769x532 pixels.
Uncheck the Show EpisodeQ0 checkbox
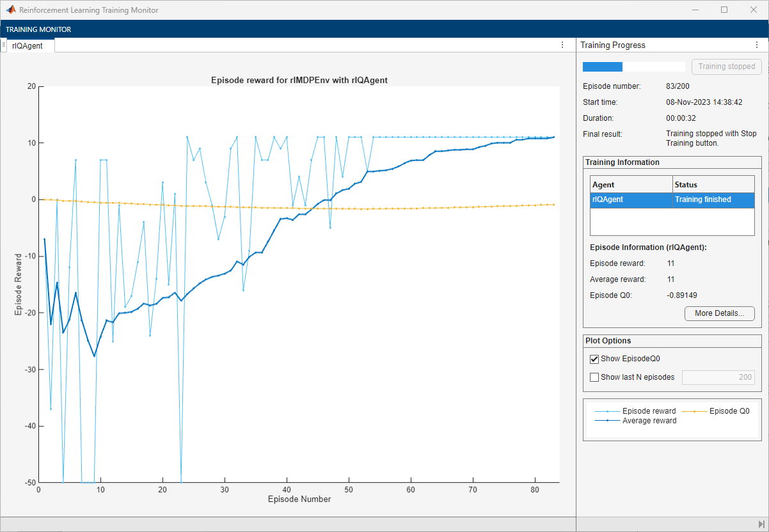tap(594, 359)
